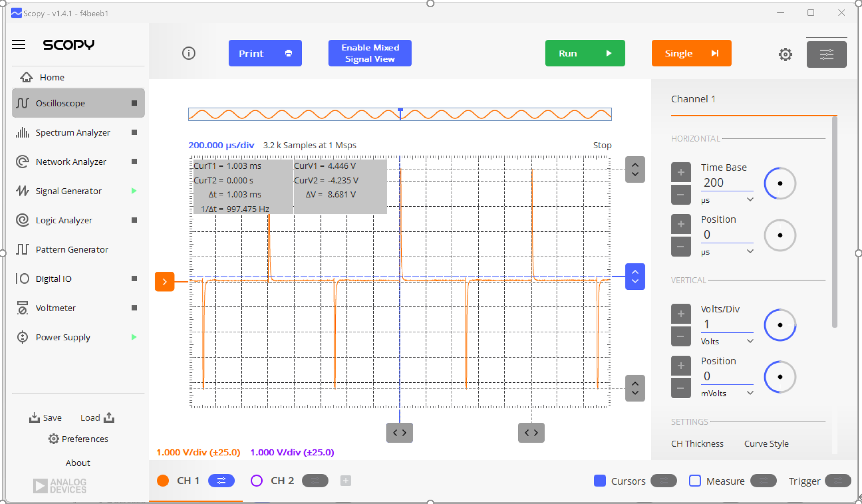862x504 pixels.
Task: Click the Volts/Div value field
Action: point(727,324)
